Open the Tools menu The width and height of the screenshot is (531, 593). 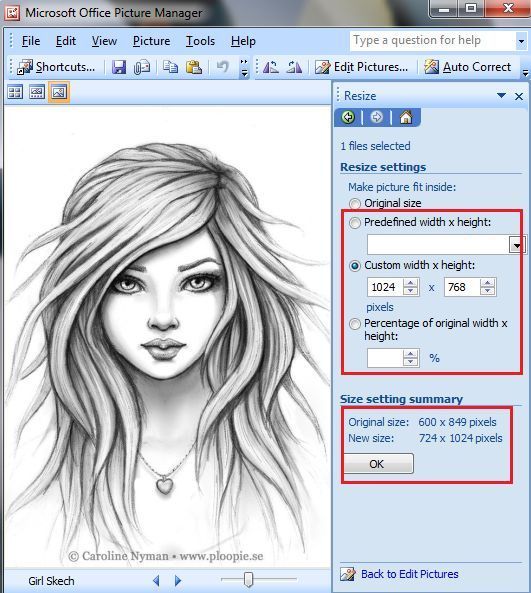tap(200, 41)
